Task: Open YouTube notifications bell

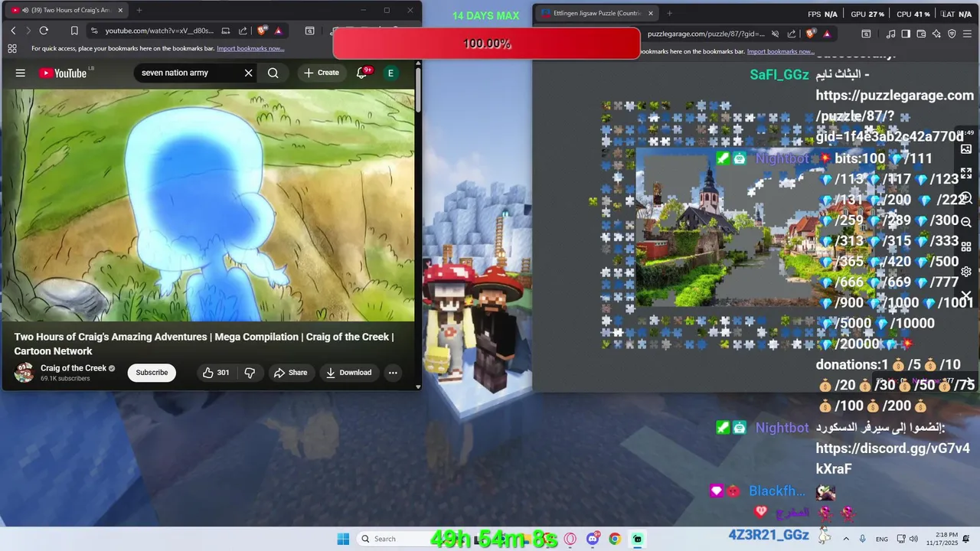Action: 362,73
